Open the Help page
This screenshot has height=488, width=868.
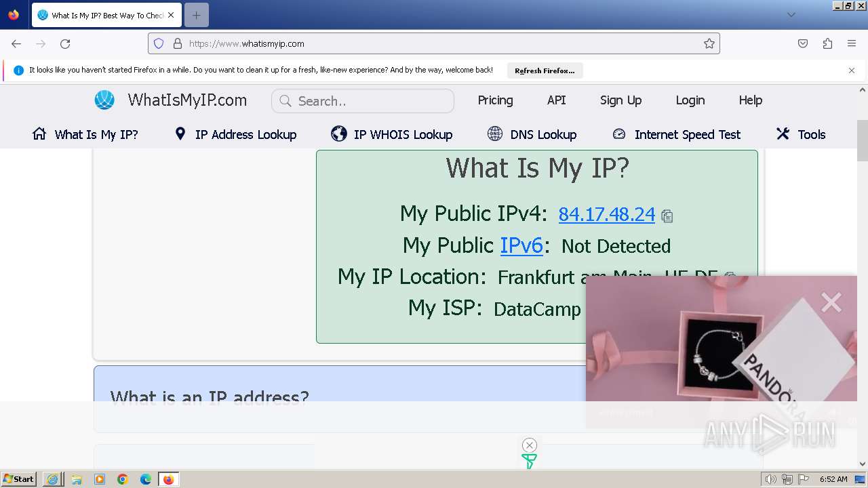pos(751,100)
